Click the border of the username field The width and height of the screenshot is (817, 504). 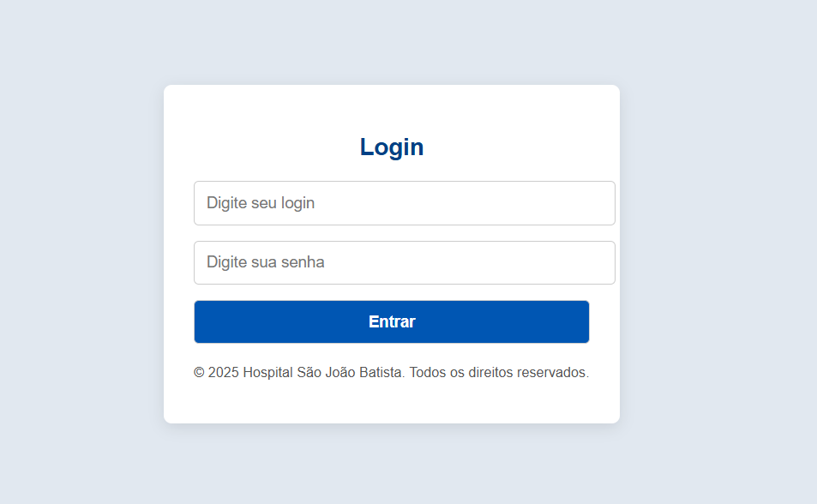tap(404, 182)
